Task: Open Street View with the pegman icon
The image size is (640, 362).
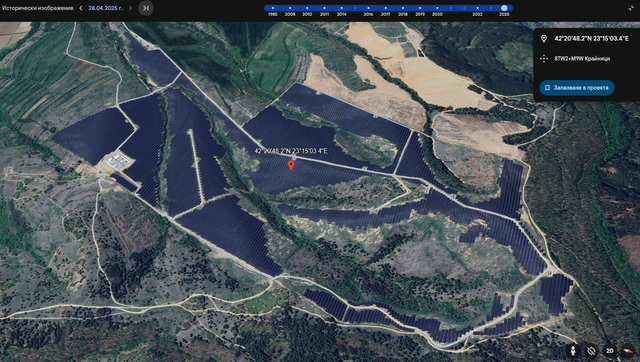Action: tap(573, 351)
